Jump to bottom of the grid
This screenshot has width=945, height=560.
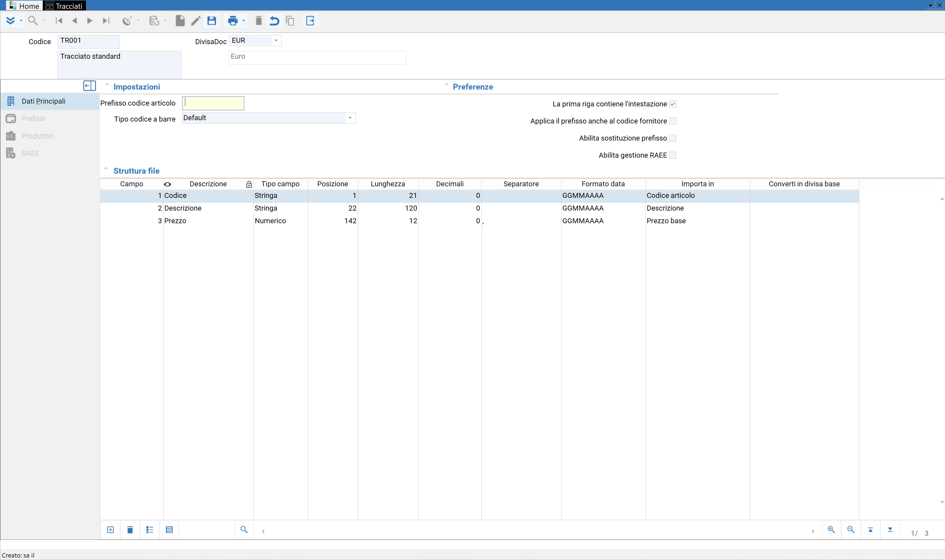click(890, 530)
